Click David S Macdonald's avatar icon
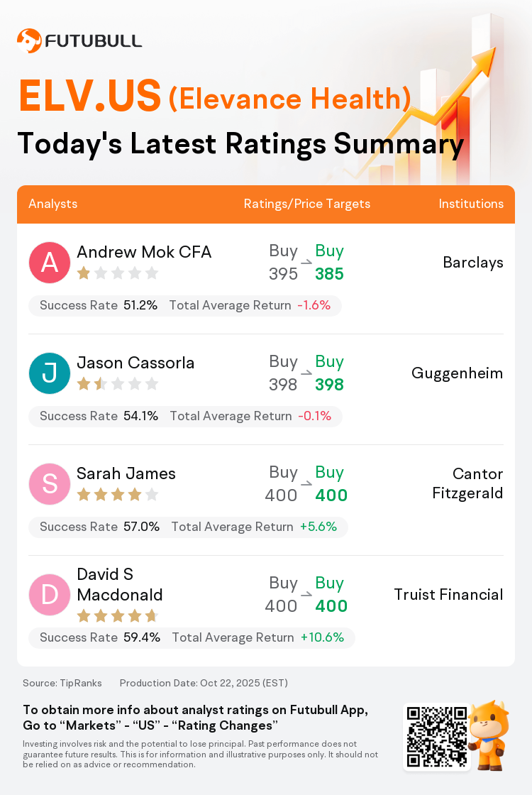532x795 pixels. click(50, 595)
